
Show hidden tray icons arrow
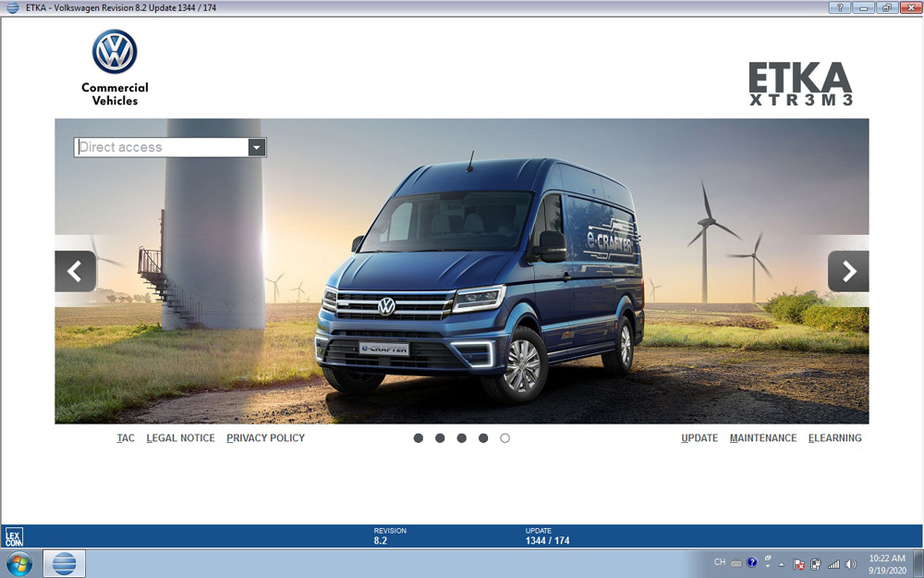[x=782, y=564]
